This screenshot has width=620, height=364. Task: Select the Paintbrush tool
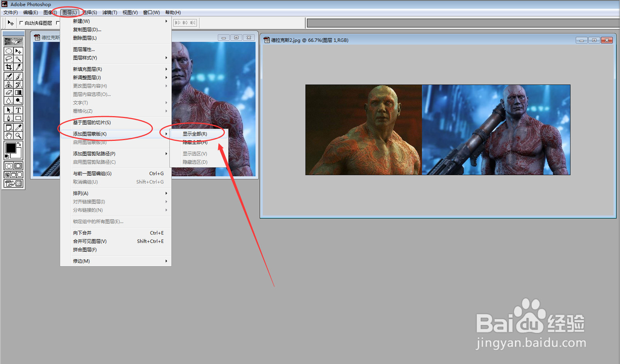18,77
